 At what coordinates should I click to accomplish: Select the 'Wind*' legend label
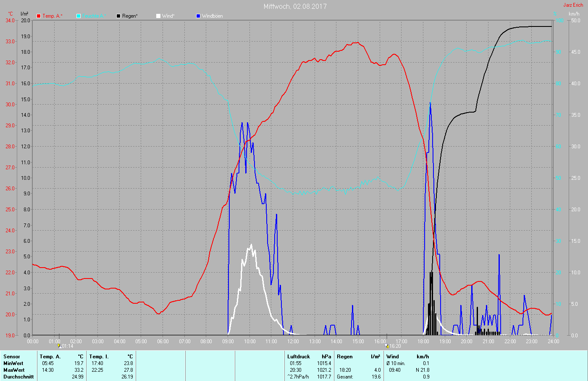(x=168, y=16)
